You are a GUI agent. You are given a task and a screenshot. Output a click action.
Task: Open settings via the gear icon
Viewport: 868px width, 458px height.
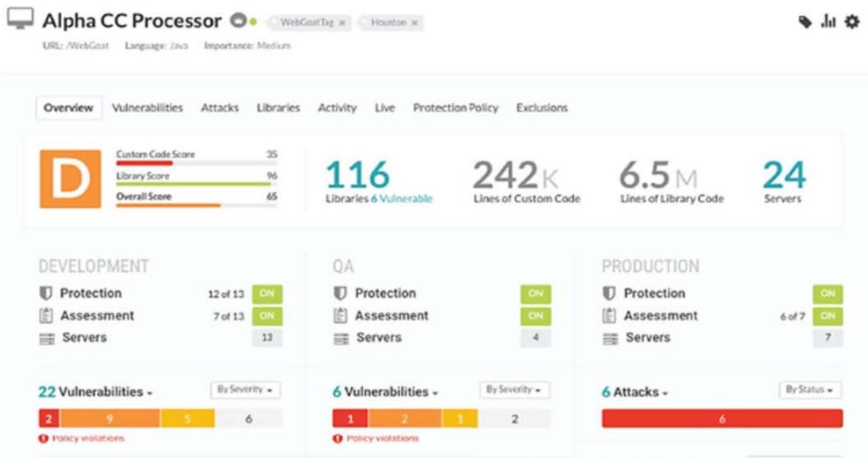point(851,22)
